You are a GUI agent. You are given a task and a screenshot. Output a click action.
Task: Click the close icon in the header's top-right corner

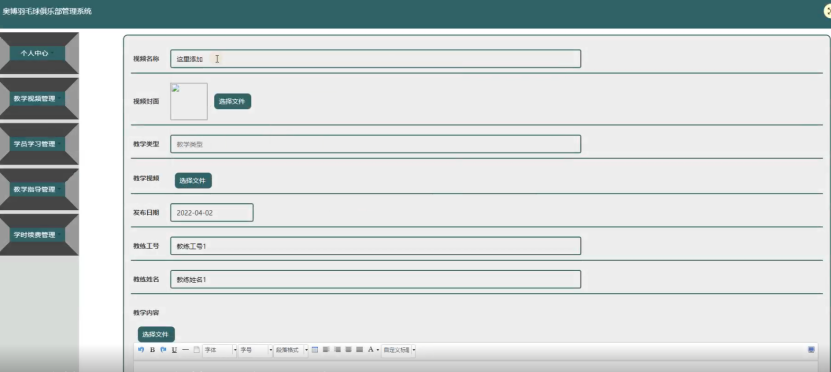pos(828,12)
